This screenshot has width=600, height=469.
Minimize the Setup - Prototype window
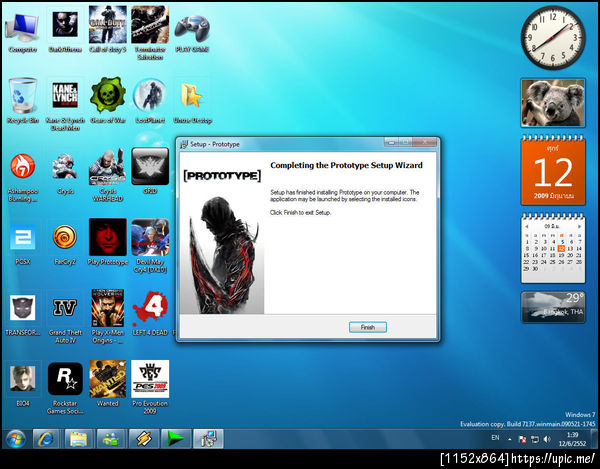(391, 142)
